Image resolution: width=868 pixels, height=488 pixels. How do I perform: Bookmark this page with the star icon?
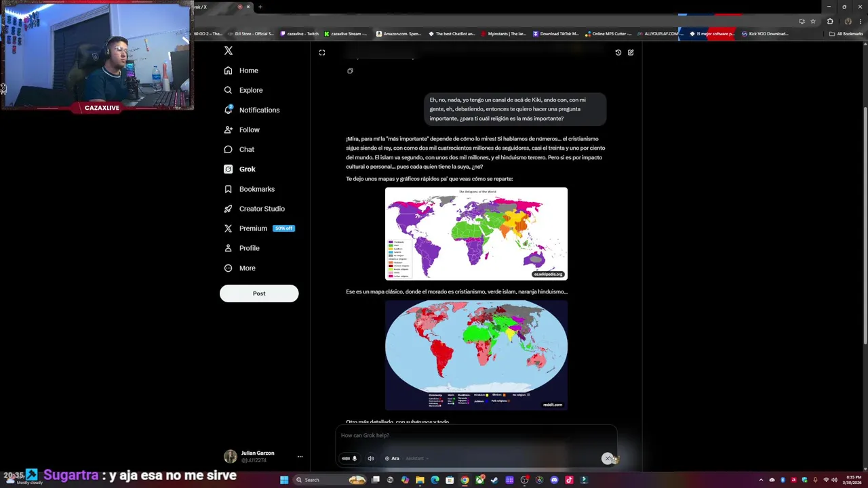813,21
